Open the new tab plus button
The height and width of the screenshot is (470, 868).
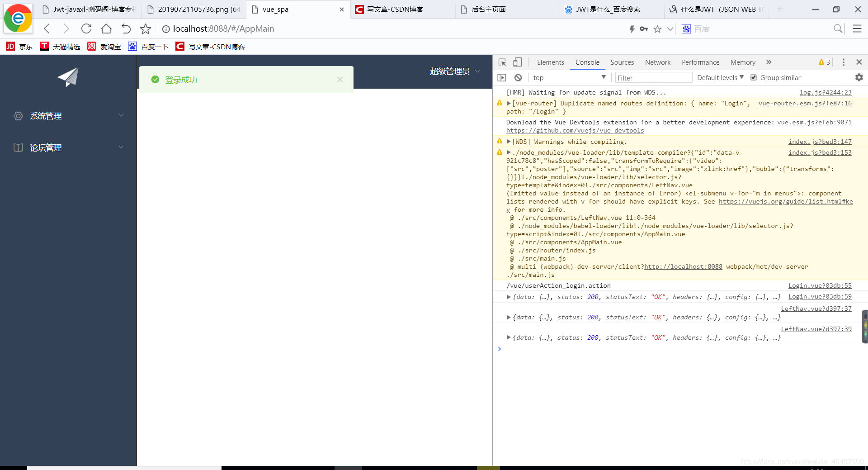pos(780,9)
